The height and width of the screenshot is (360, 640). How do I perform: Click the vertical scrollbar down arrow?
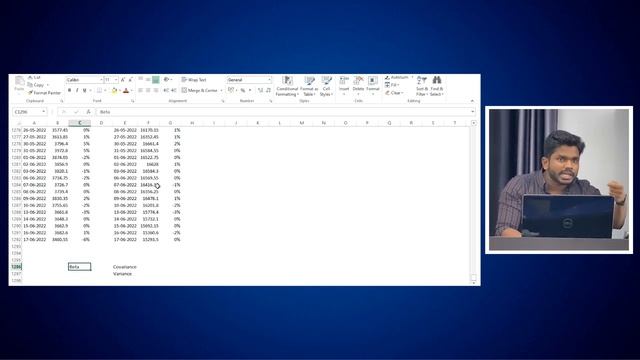(473, 282)
